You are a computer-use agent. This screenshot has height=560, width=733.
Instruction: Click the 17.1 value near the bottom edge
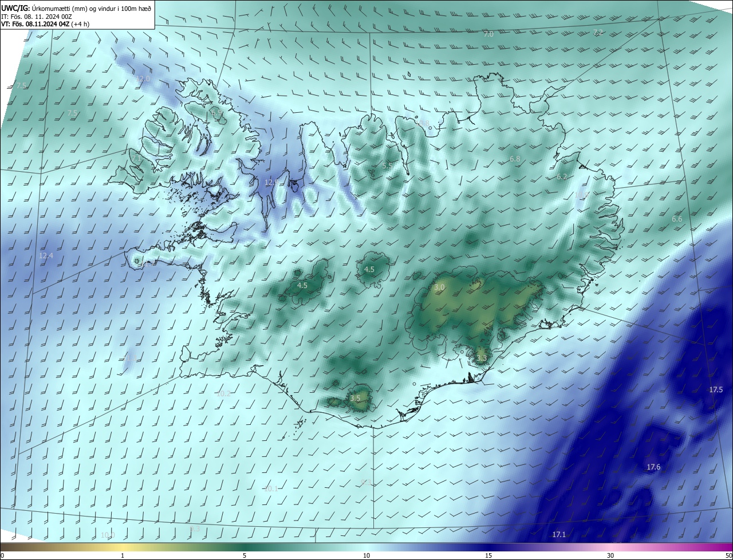(559, 534)
